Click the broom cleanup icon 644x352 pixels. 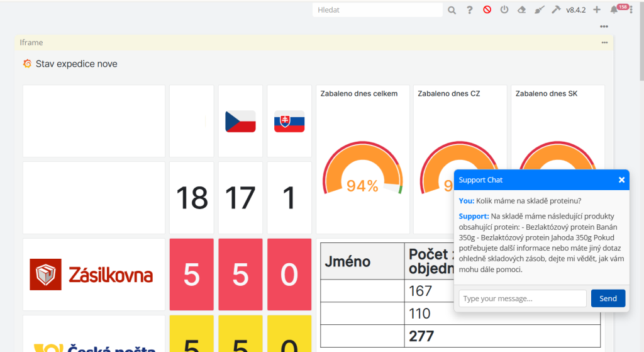(539, 10)
